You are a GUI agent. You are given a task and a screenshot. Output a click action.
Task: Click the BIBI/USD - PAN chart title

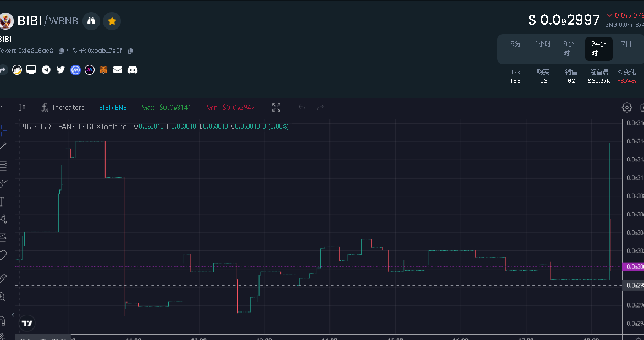click(73, 126)
